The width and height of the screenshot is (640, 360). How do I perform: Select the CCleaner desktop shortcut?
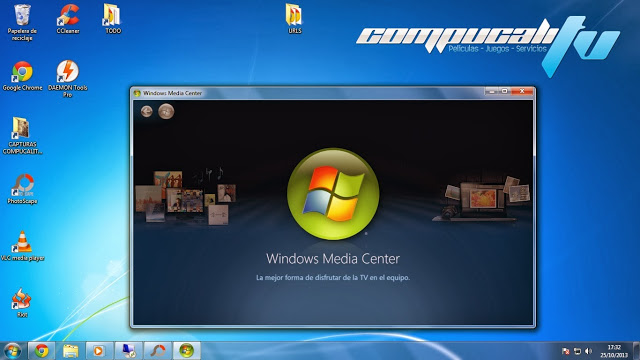click(68, 19)
